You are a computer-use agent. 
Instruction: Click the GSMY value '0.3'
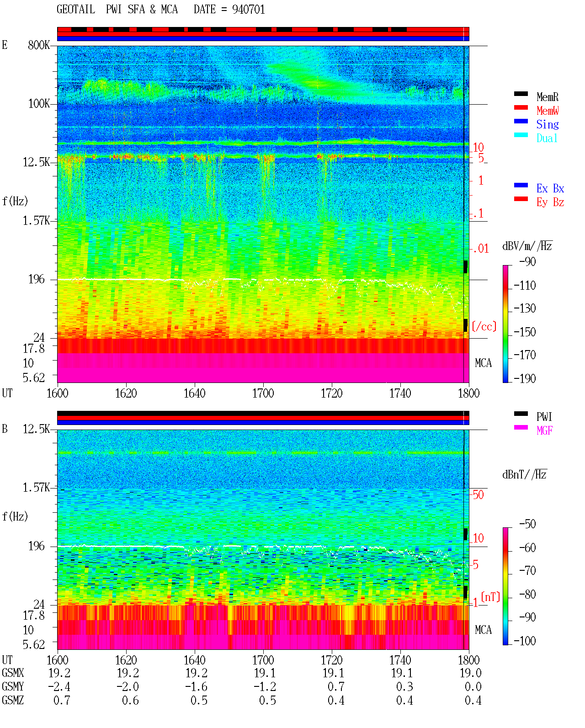[405, 687]
